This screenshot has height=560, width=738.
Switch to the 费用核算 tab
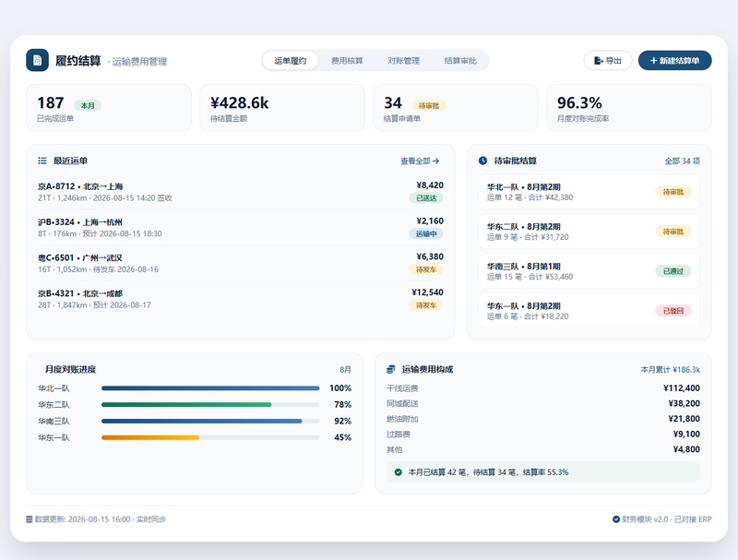coord(347,61)
